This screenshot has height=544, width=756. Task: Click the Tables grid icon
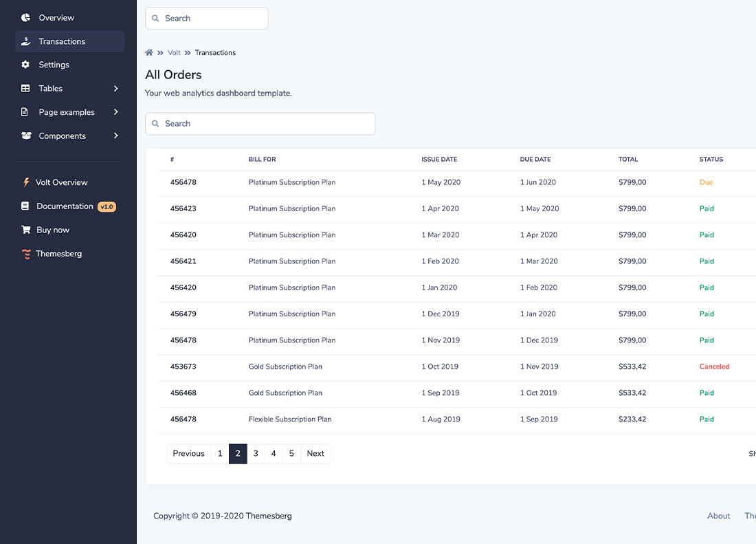[x=26, y=88]
